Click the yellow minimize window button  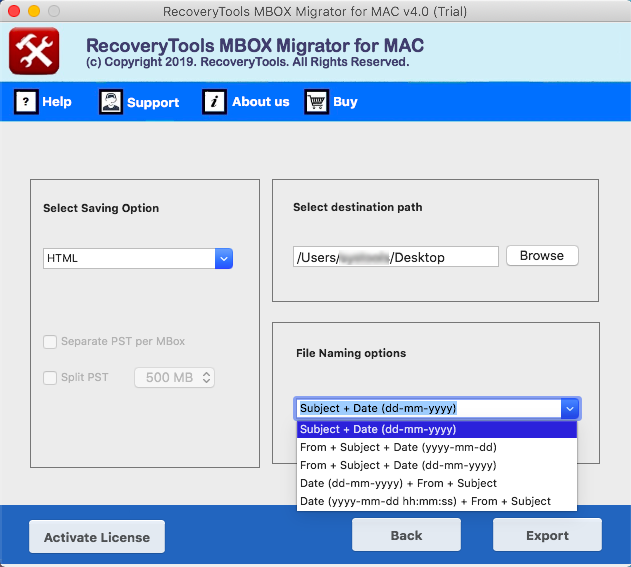coord(34,11)
